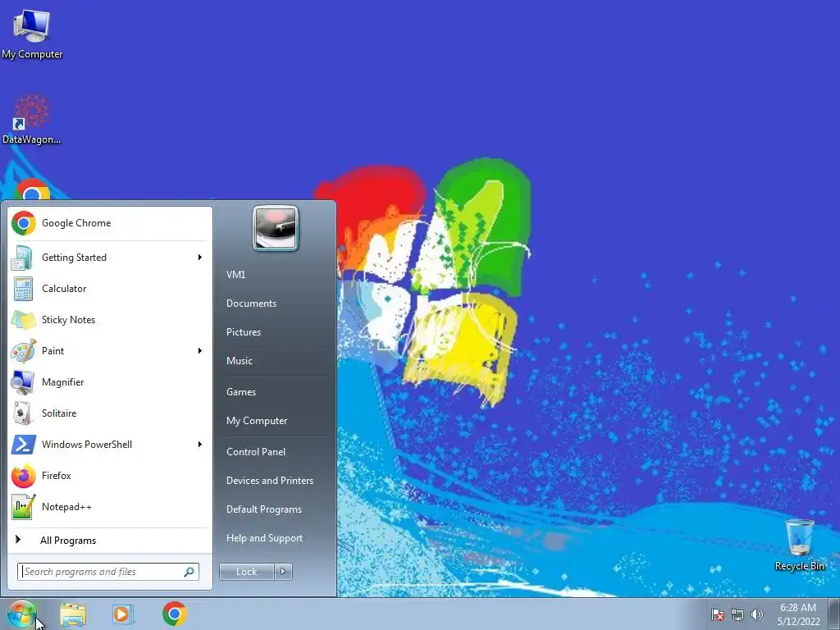Click the search magnifying glass icon
This screenshot has width=840, height=630.
[189, 572]
